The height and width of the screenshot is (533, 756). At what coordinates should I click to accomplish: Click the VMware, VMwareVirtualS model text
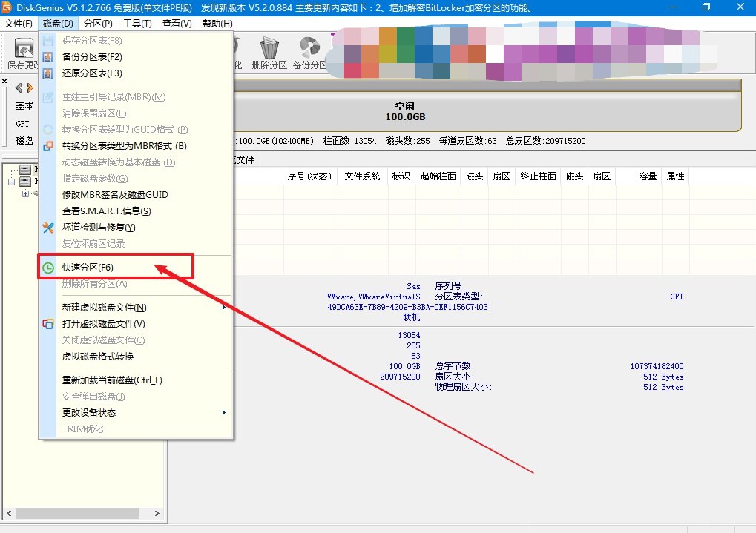(374, 297)
